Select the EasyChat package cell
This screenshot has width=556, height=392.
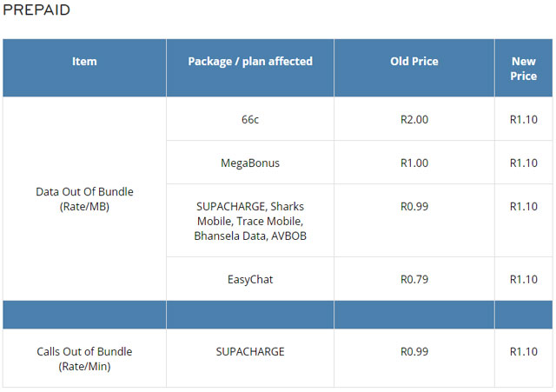[x=250, y=279]
